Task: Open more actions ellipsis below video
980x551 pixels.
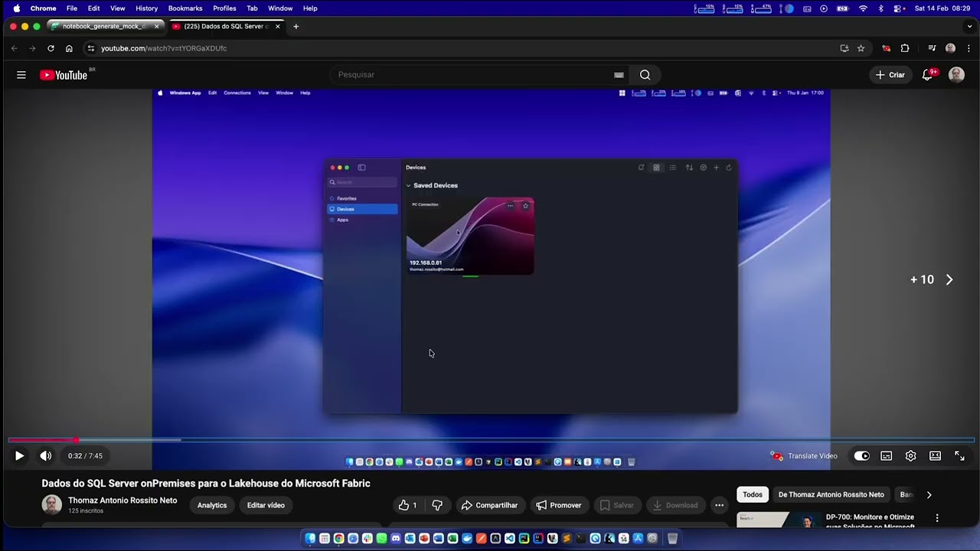Action: [x=719, y=505]
